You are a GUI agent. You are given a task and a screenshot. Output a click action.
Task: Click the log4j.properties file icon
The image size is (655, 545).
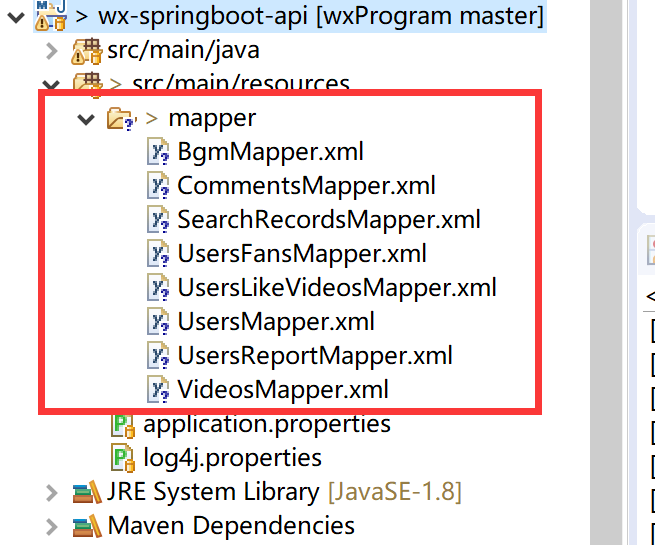click(123, 459)
